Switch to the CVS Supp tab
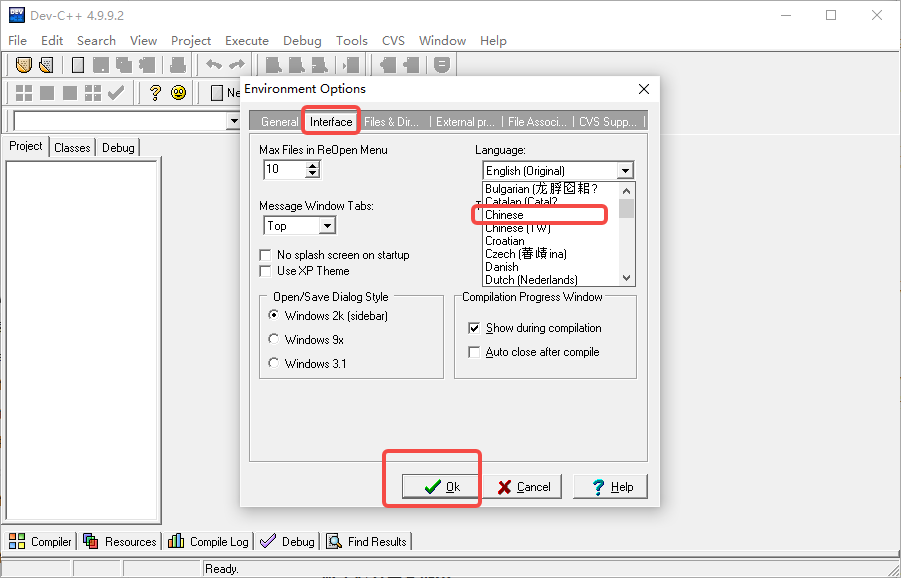Image resolution: width=901 pixels, height=578 pixels. 608,122
